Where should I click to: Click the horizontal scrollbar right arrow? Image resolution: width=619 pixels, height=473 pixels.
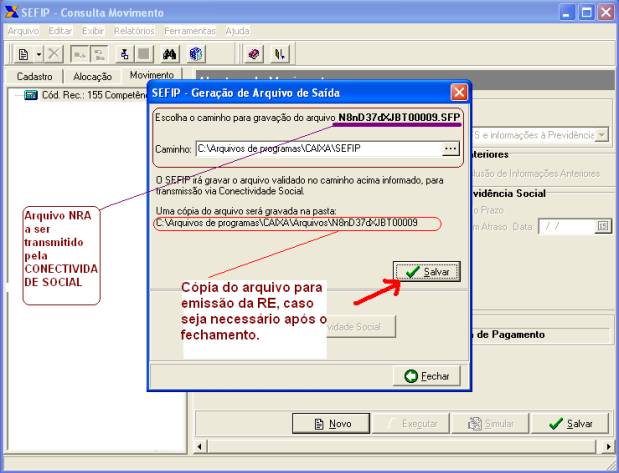click(610, 446)
